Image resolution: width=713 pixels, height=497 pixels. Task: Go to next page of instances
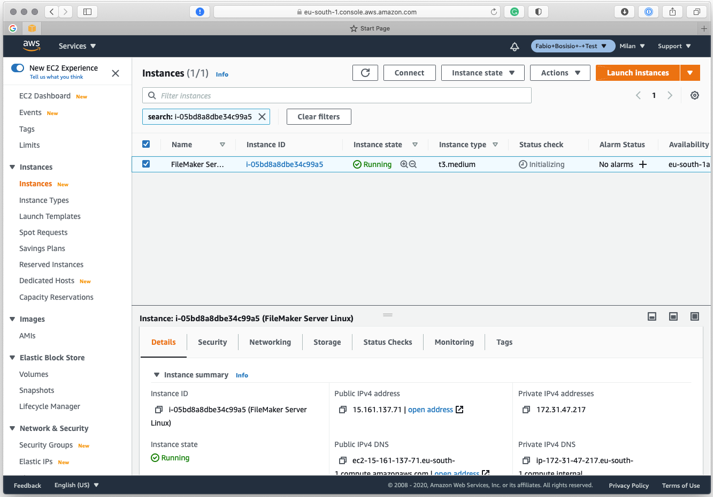pos(669,95)
